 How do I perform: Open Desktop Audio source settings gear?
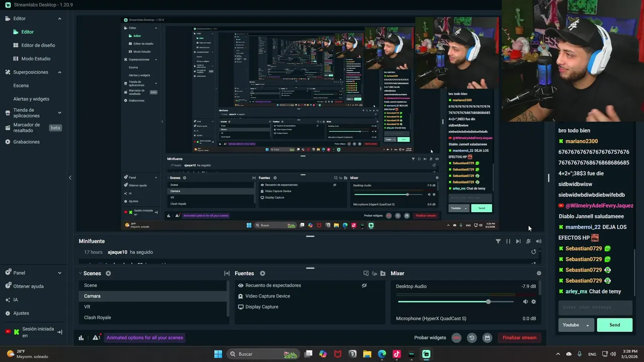tap(534, 302)
